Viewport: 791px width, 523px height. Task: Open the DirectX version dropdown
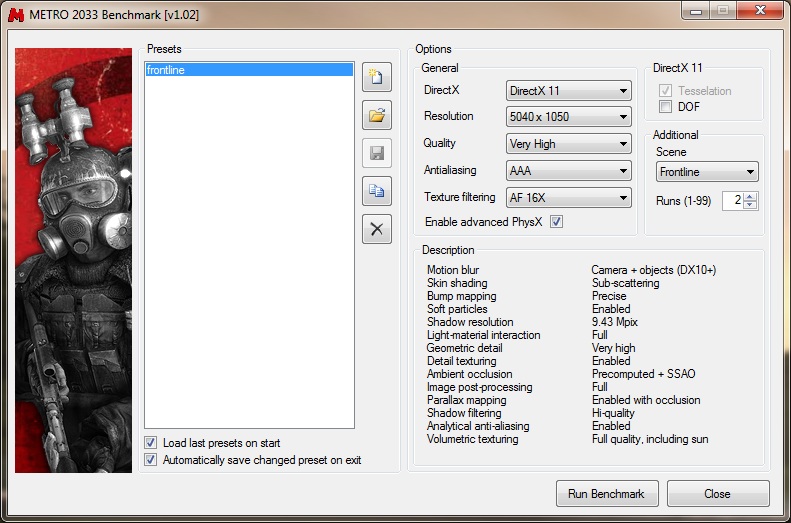568,91
